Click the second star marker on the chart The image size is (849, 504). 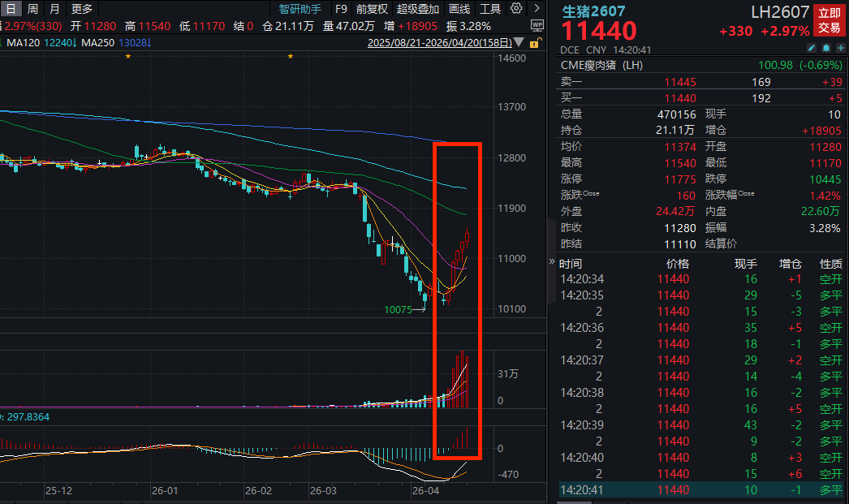point(291,56)
